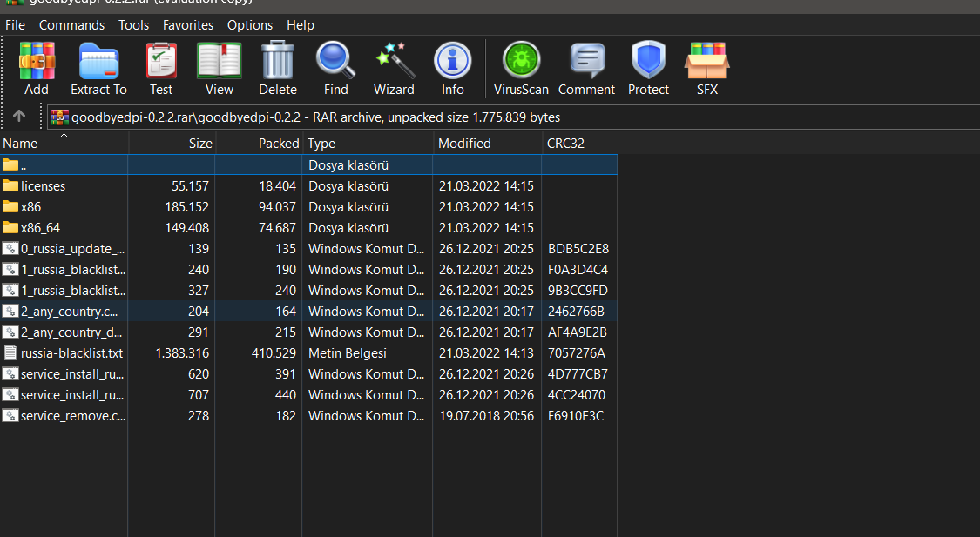Click the CRC32 value F6910E3C
Viewport: 980px width, 537px height.
[576, 415]
